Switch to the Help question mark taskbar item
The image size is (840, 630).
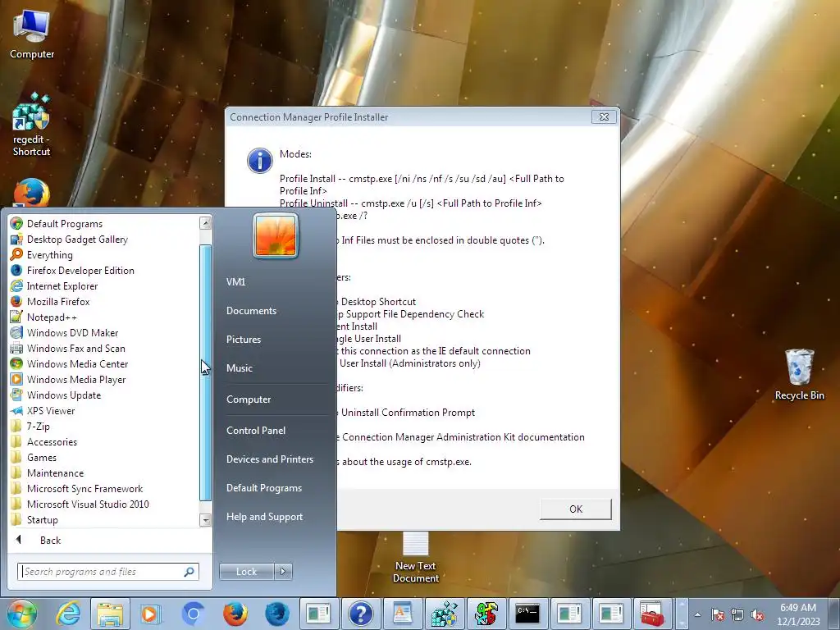tap(361, 614)
